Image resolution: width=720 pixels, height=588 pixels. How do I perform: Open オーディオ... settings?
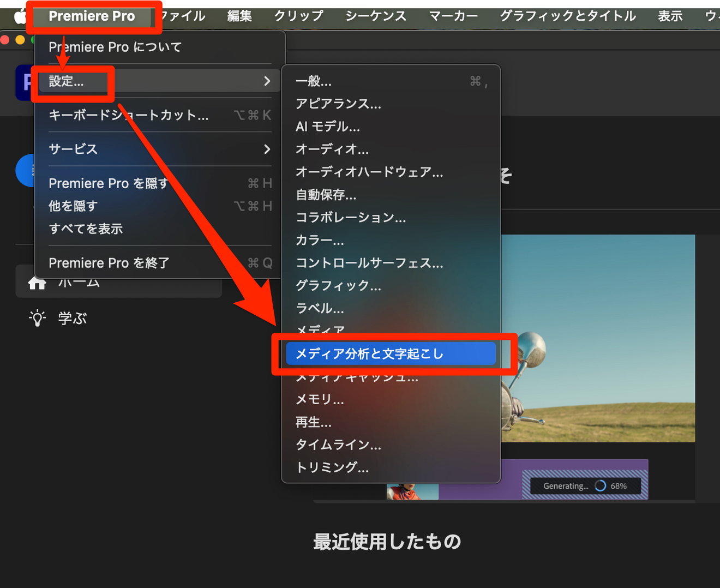(x=391, y=149)
